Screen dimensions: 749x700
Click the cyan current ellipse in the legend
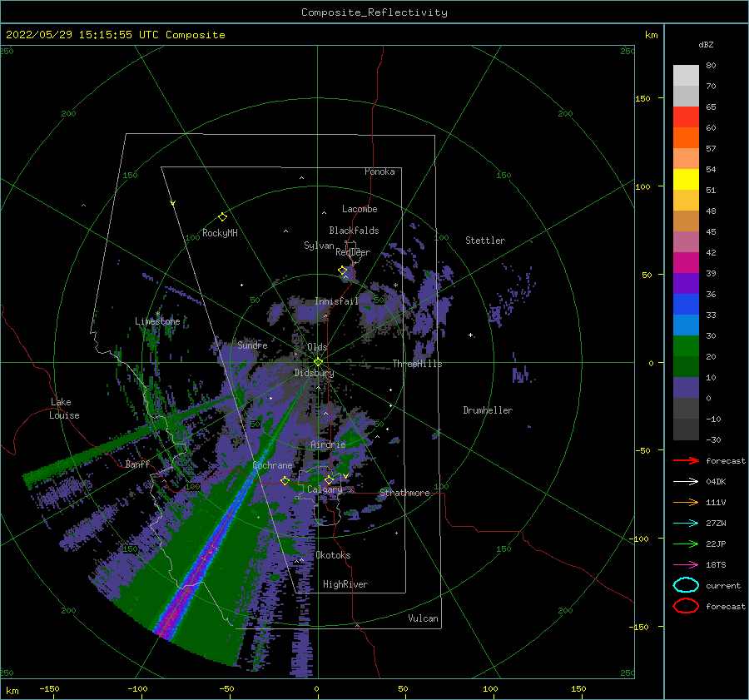(686, 585)
